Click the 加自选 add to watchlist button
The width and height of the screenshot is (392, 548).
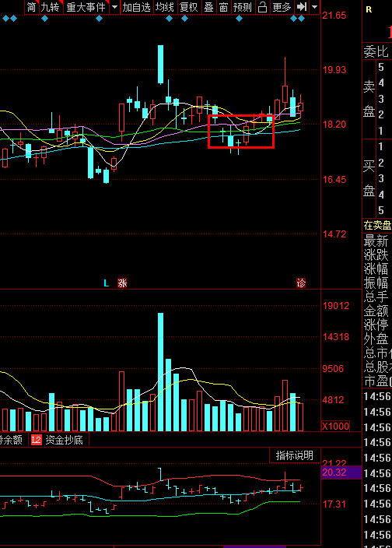coord(136,7)
